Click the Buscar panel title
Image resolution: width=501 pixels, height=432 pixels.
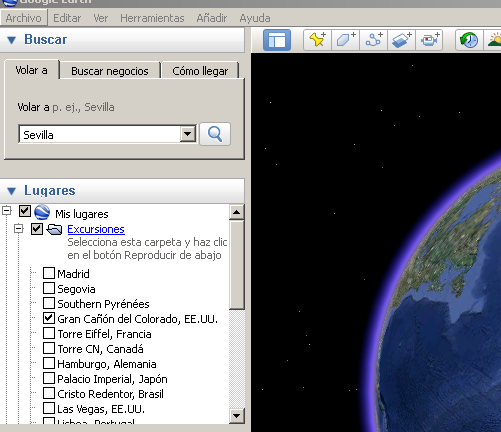click(x=46, y=40)
